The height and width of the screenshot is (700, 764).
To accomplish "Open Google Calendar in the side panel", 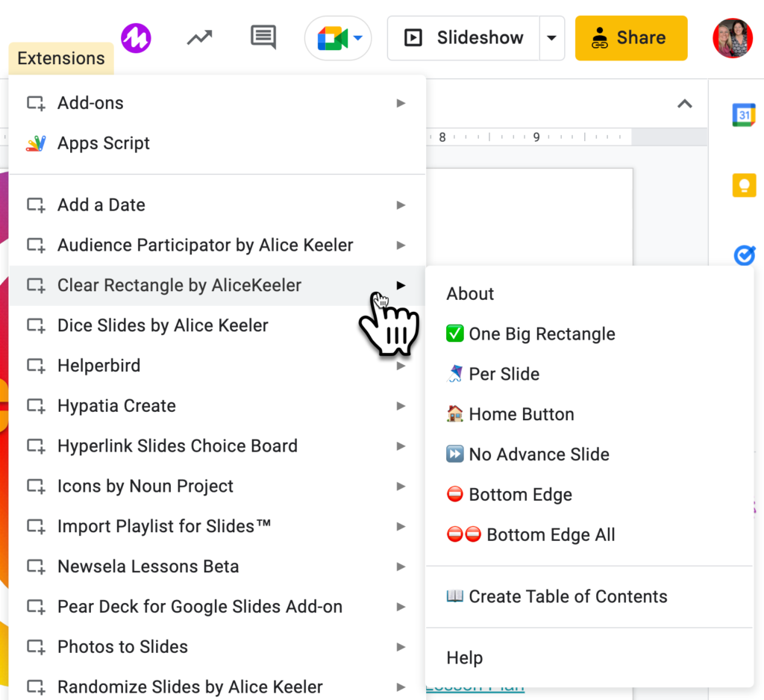I will click(x=744, y=115).
